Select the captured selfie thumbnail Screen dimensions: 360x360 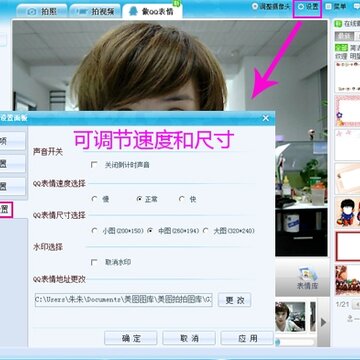[x=290, y=317]
